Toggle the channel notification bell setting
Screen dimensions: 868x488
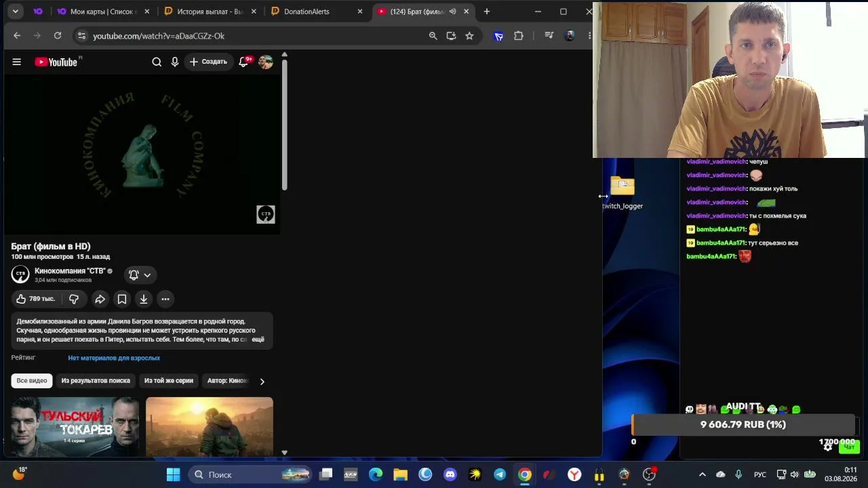pyautogui.click(x=140, y=274)
